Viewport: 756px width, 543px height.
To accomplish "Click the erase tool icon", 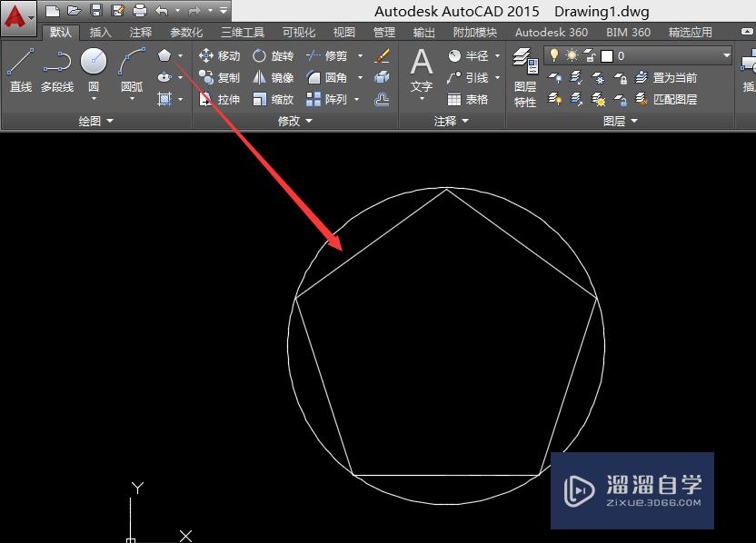I will tap(382, 56).
